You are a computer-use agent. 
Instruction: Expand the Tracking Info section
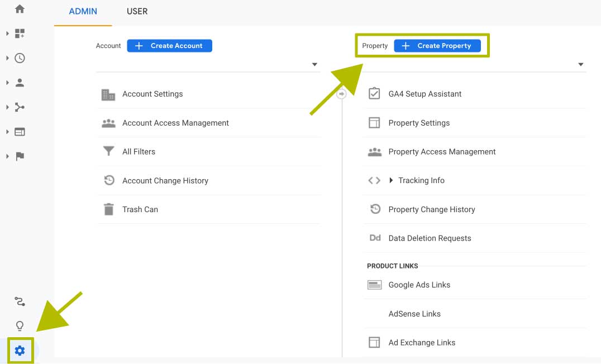tap(421, 180)
